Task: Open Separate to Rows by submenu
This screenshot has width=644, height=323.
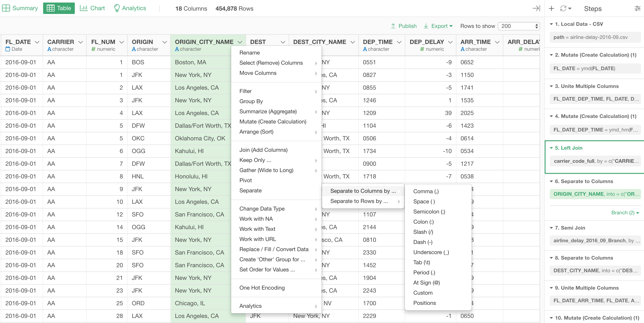Action: (x=363, y=201)
